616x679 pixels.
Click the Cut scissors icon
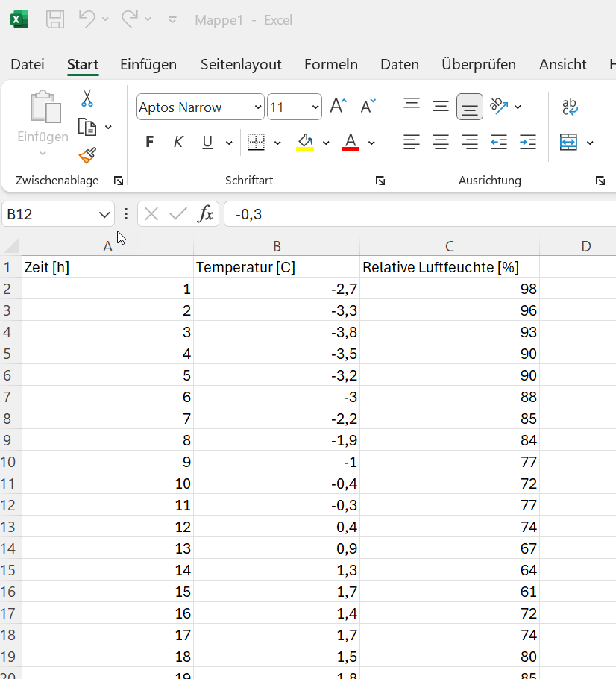tap(87, 98)
